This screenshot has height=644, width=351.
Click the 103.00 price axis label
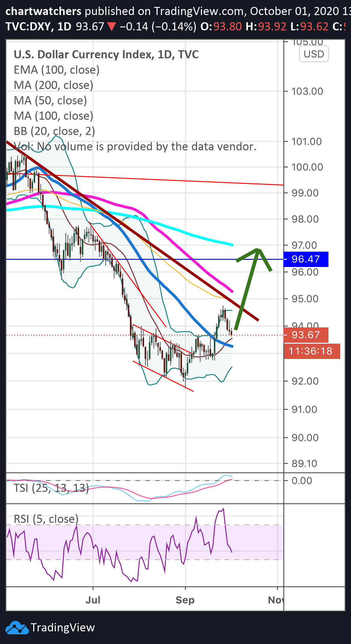pyautogui.click(x=307, y=91)
